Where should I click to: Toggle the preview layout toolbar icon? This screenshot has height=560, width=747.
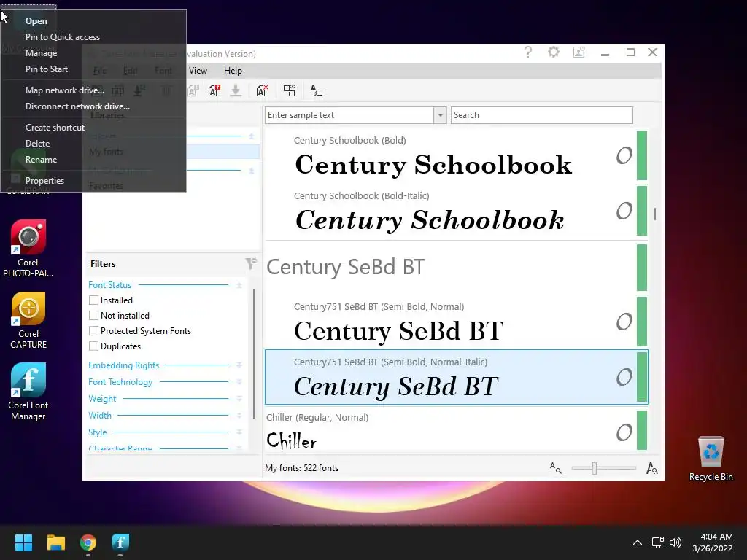point(289,90)
